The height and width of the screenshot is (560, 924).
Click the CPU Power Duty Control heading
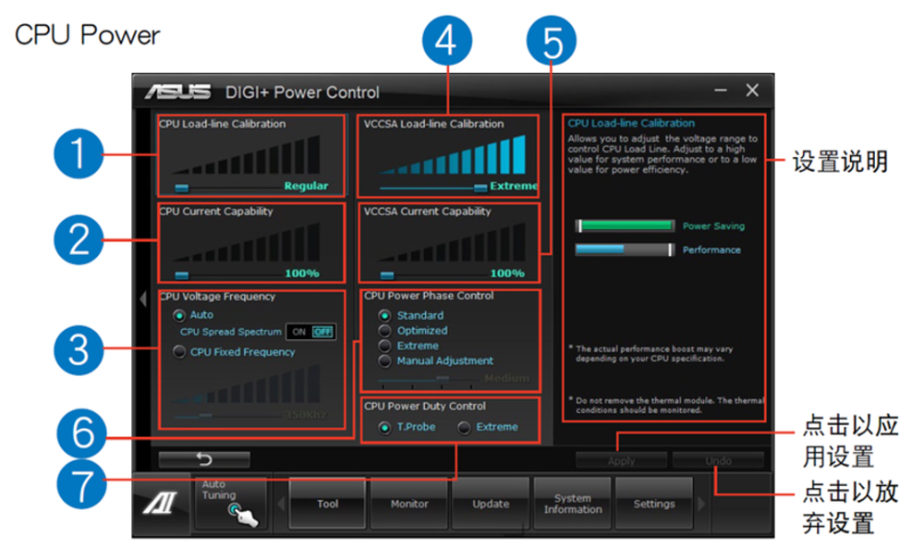(425, 407)
